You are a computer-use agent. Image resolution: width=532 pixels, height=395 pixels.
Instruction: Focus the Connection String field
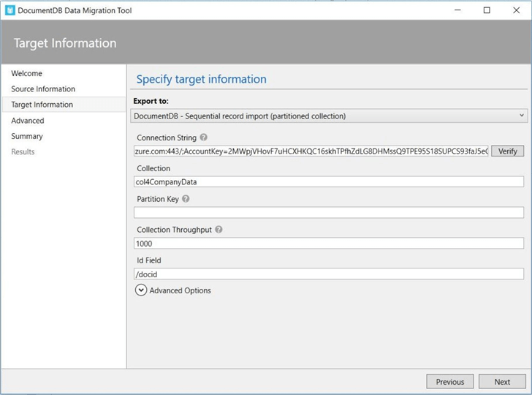[311, 151]
